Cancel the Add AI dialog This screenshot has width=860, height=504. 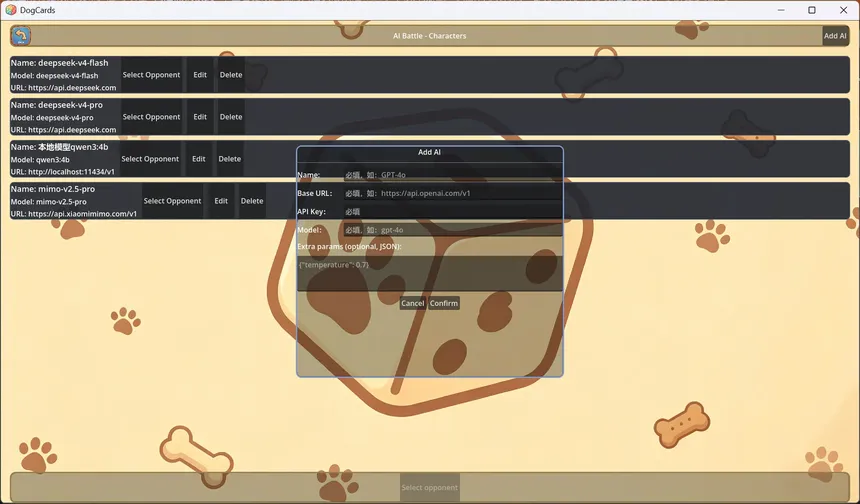coord(412,303)
